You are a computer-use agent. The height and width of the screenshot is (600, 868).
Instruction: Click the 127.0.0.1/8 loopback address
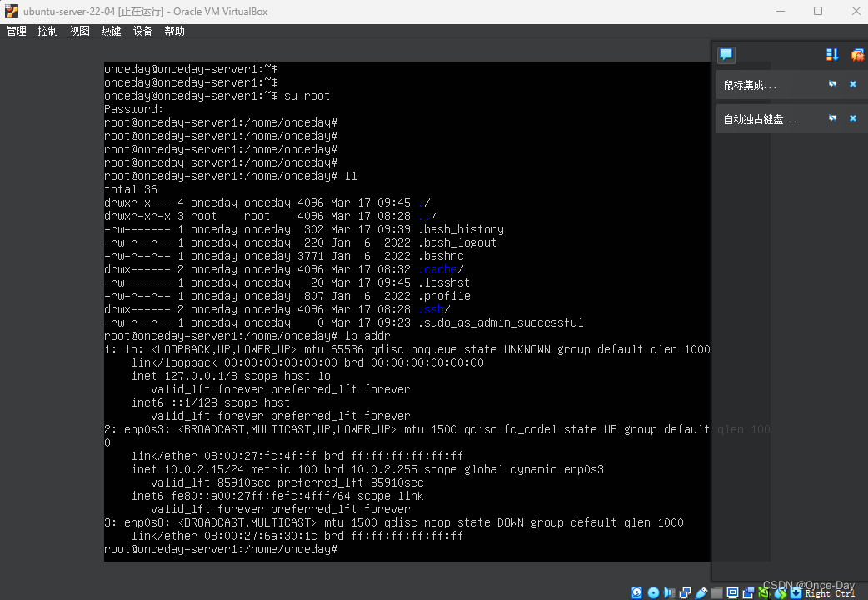click(201, 376)
